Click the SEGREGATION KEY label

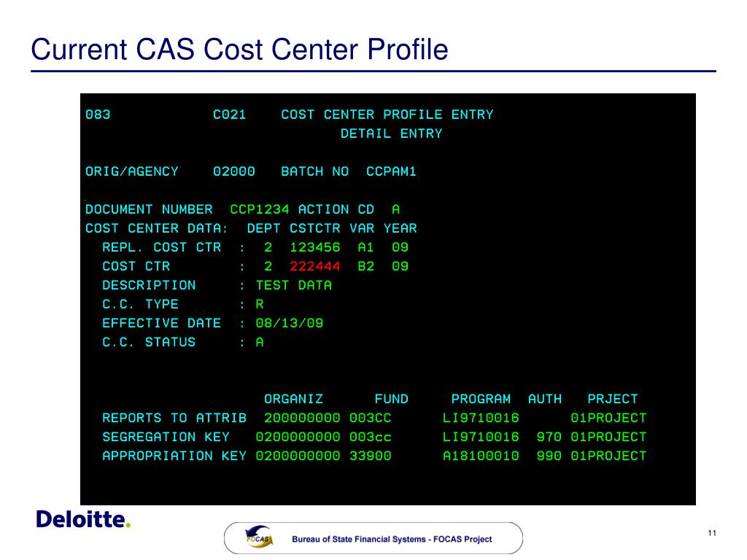[x=166, y=437]
